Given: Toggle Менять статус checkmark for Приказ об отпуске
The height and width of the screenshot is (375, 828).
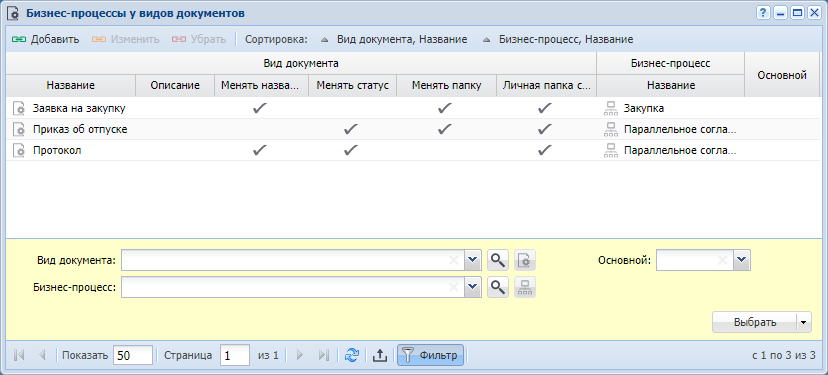Looking at the screenshot, I should click(351, 129).
